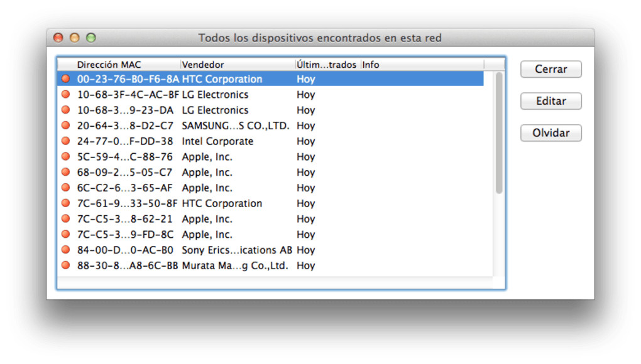Click the Info column header
Image resolution: width=641 pixels, height=364 pixels.
tap(422, 65)
